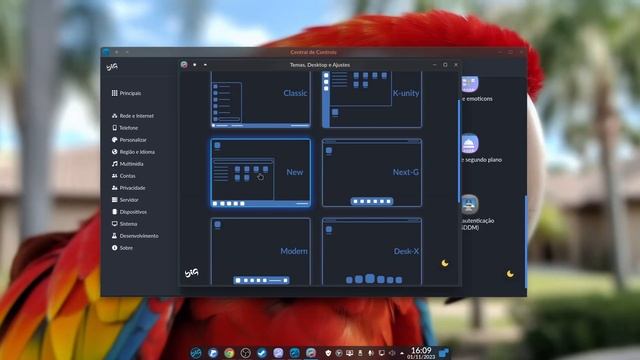
Task: Open the autenticação (SDDM) settings icon
Action: 470,204
